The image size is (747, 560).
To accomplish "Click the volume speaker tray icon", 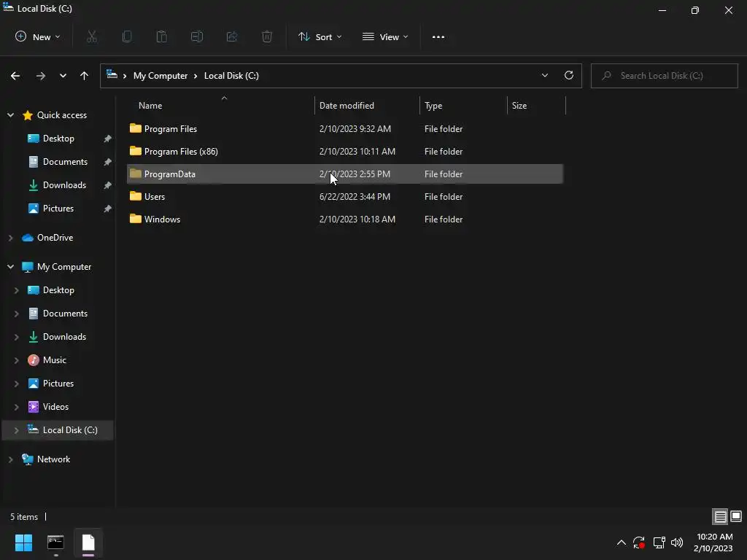I will click(x=677, y=542).
